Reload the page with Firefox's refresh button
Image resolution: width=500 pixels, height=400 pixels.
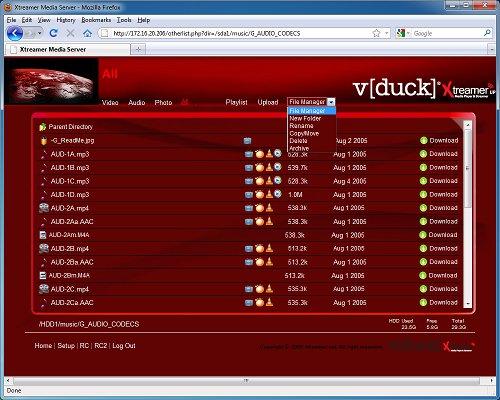54,33
